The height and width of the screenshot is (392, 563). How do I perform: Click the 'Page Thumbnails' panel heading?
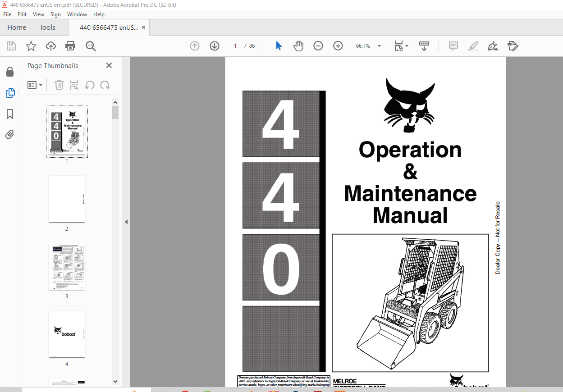53,66
